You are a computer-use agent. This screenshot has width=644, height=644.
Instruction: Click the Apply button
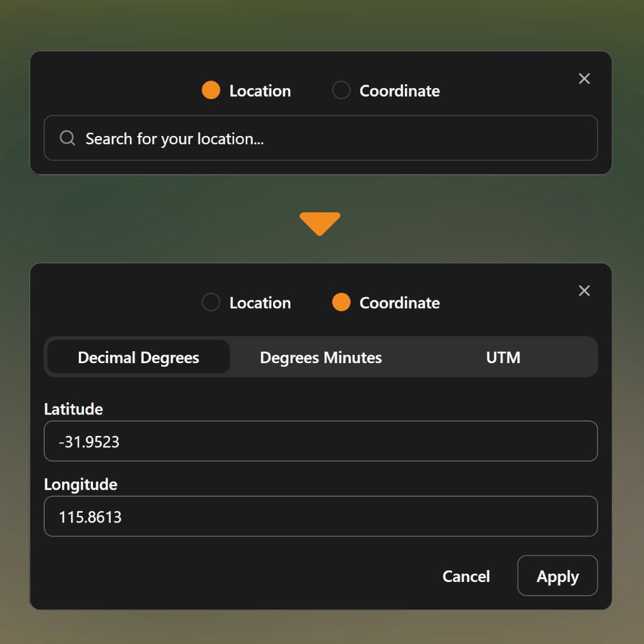tap(558, 576)
